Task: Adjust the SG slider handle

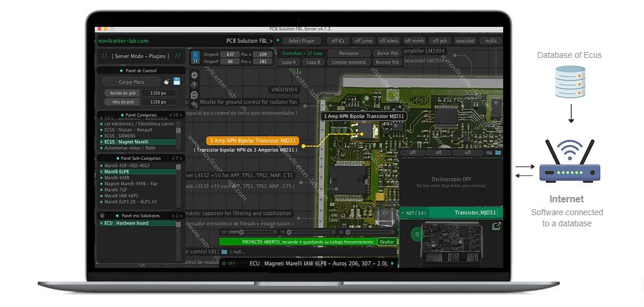Action: (348, 233)
